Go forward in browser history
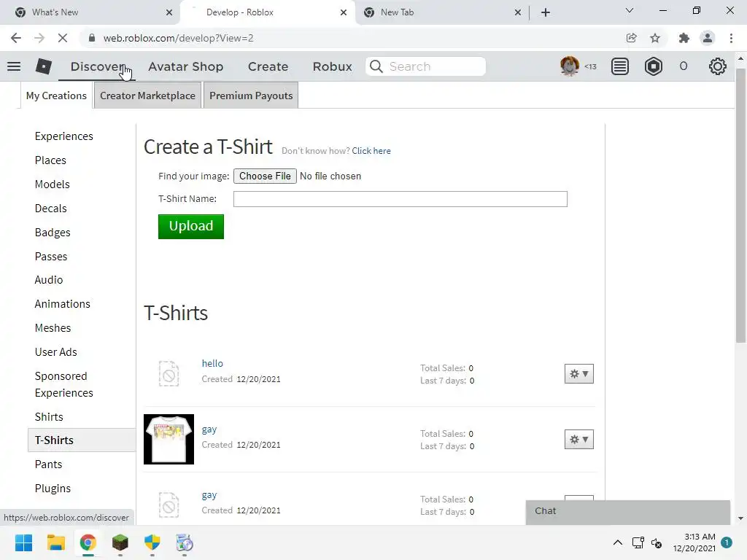The width and height of the screenshot is (747, 560). click(x=39, y=38)
